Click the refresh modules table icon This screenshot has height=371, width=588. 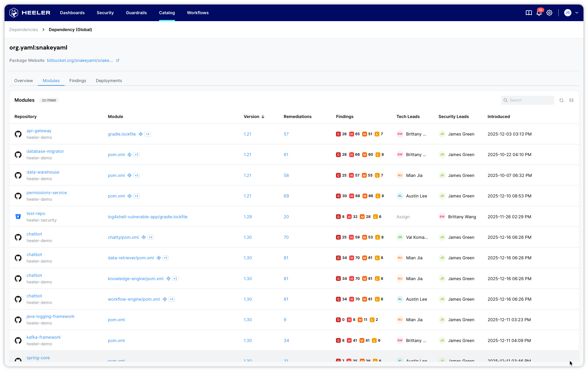pyautogui.click(x=561, y=100)
